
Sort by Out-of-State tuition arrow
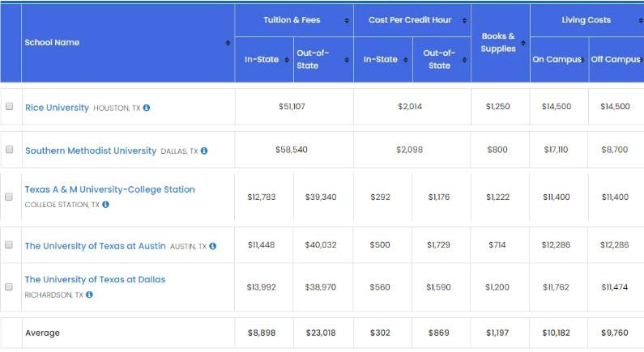[x=347, y=60]
